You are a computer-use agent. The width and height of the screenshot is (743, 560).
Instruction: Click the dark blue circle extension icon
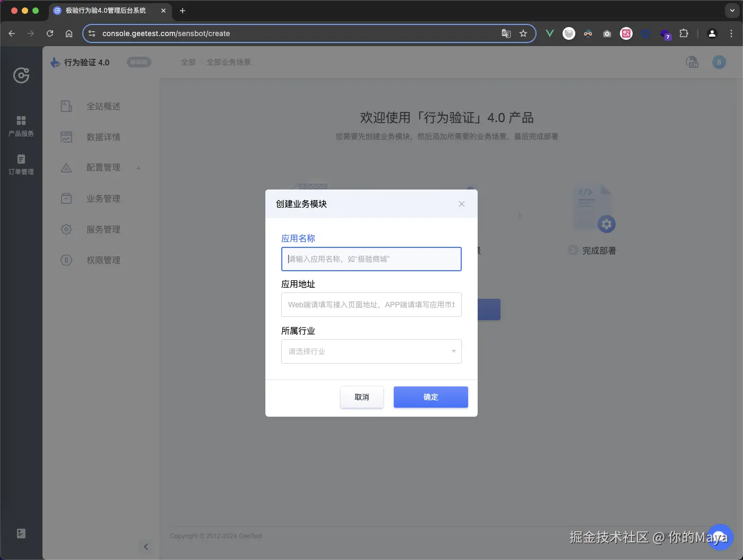click(x=645, y=33)
